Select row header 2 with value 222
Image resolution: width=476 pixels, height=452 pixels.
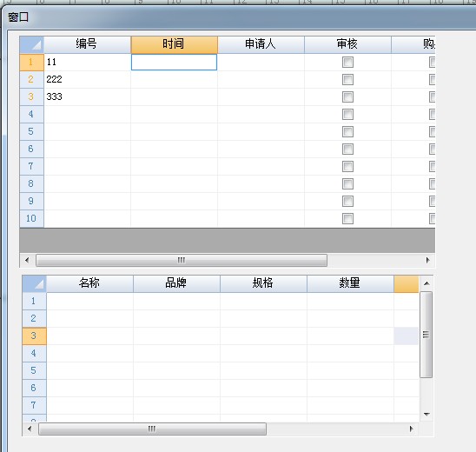pos(32,80)
